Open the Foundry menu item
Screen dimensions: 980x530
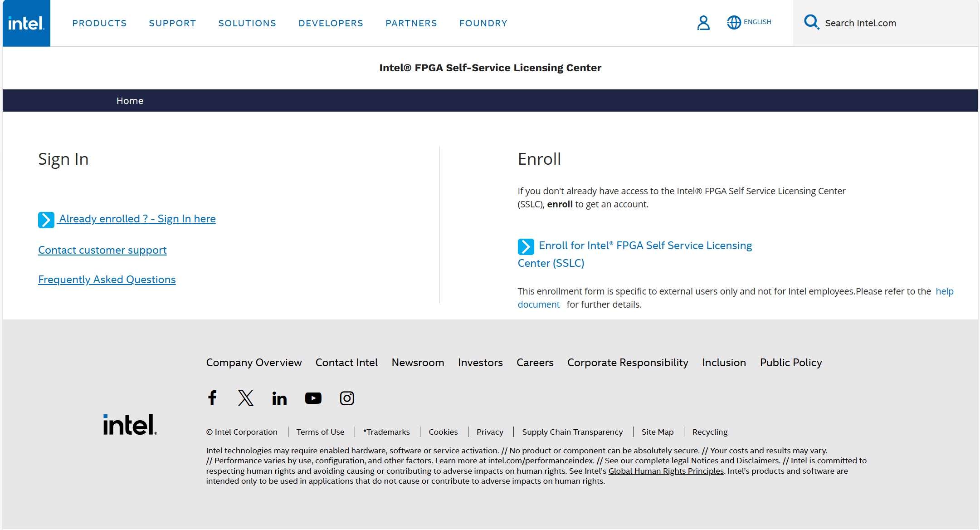point(483,23)
